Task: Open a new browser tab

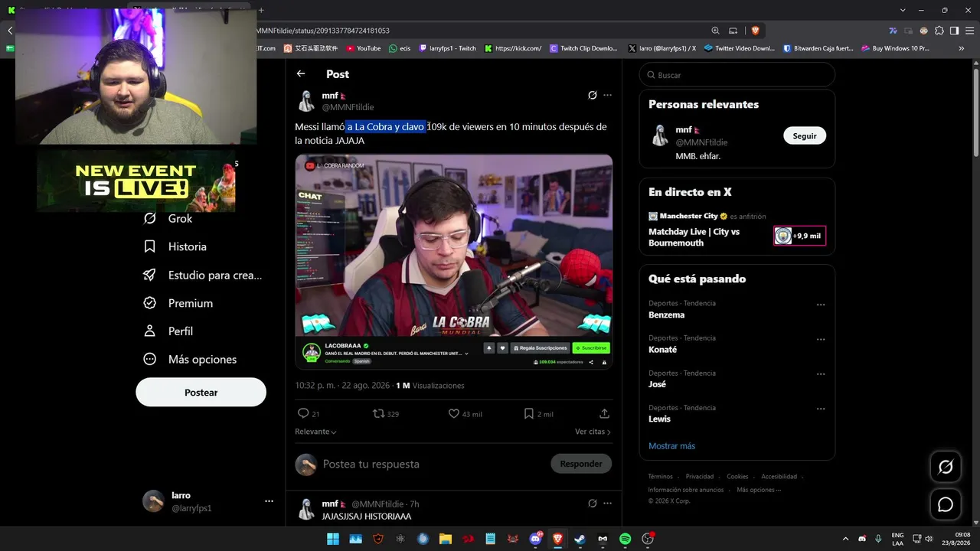Action: click(x=261, y=10)
